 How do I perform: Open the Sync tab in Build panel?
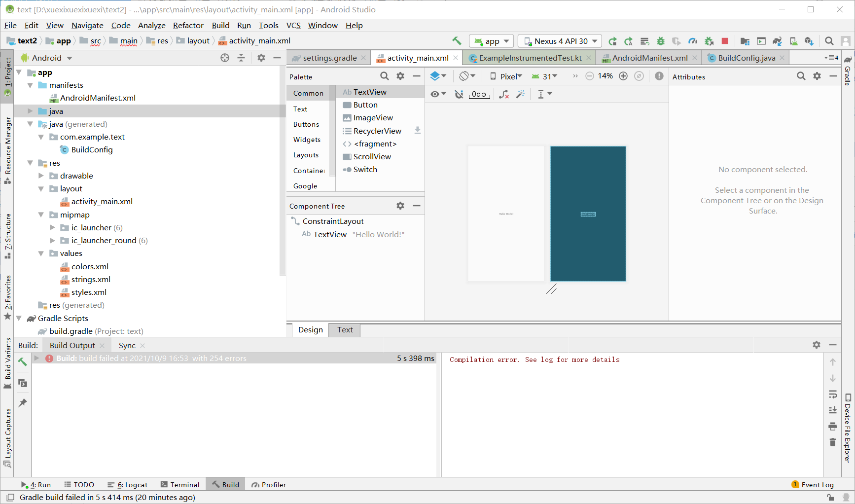tap(127, 345)
